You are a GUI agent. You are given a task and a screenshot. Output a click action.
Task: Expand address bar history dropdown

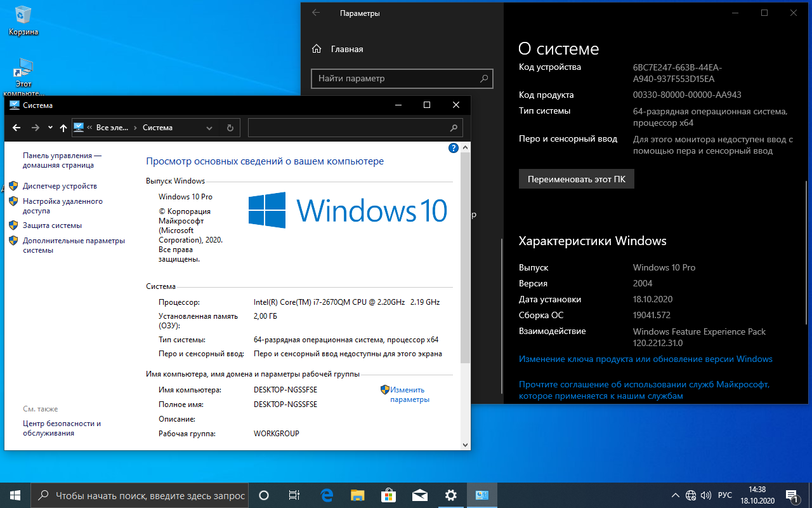tap(209, 128)
